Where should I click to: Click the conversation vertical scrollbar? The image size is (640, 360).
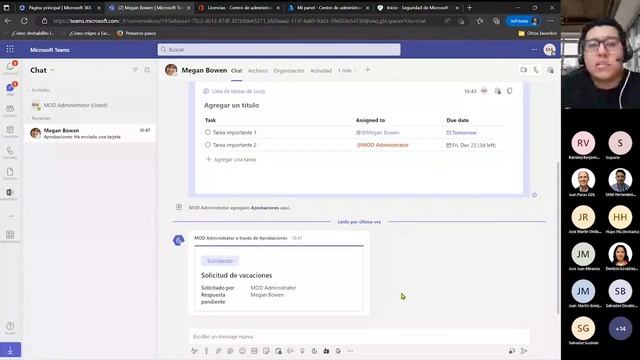pos(558,238)
